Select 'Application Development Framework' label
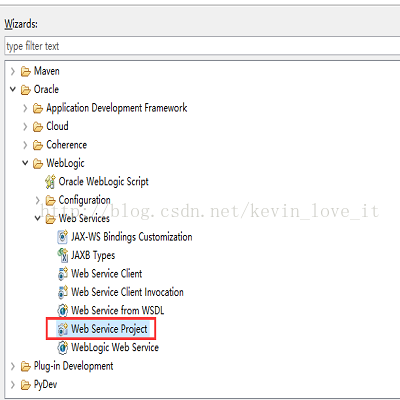The width and height of the screenshot is (400, 400). coord(117,108)
